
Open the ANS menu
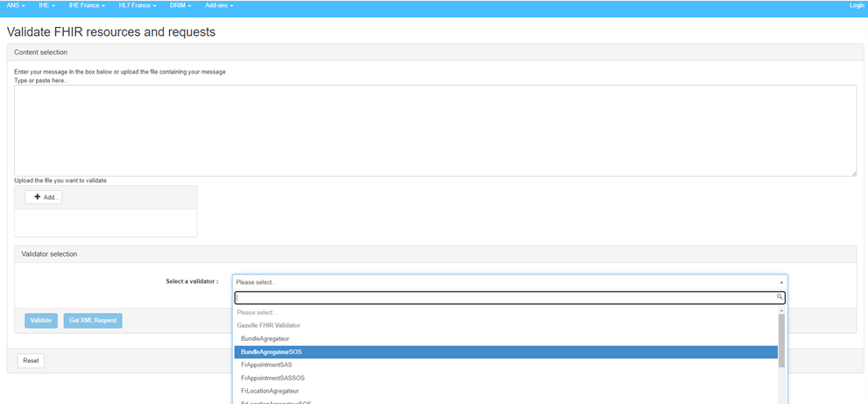[15, 5]
